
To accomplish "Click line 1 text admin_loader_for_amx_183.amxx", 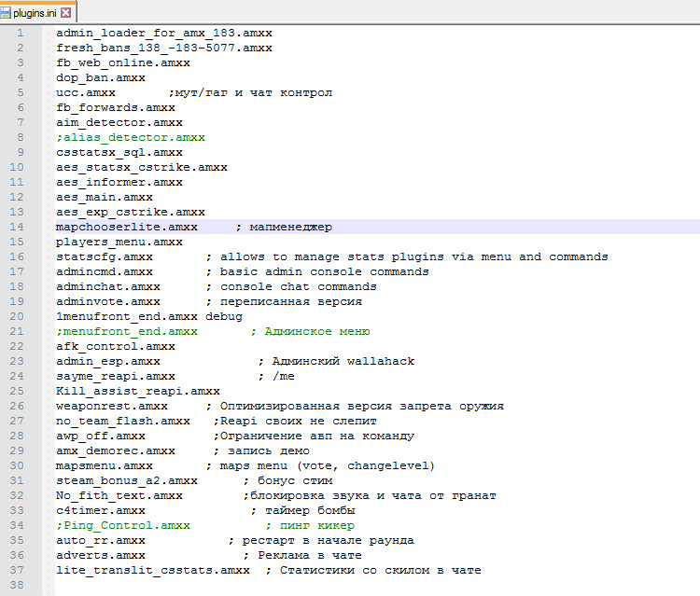I will point(164,33).
